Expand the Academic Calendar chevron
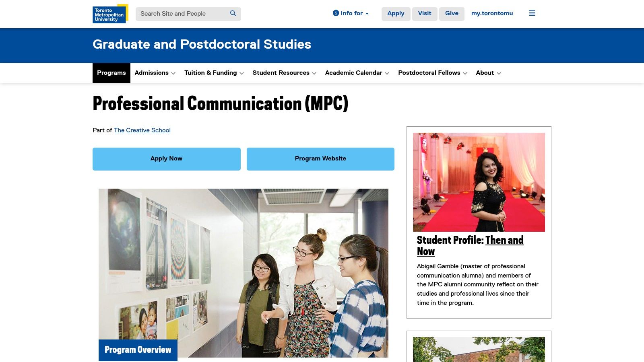This screenshot has height=362, width=644. tap(387, 73)
